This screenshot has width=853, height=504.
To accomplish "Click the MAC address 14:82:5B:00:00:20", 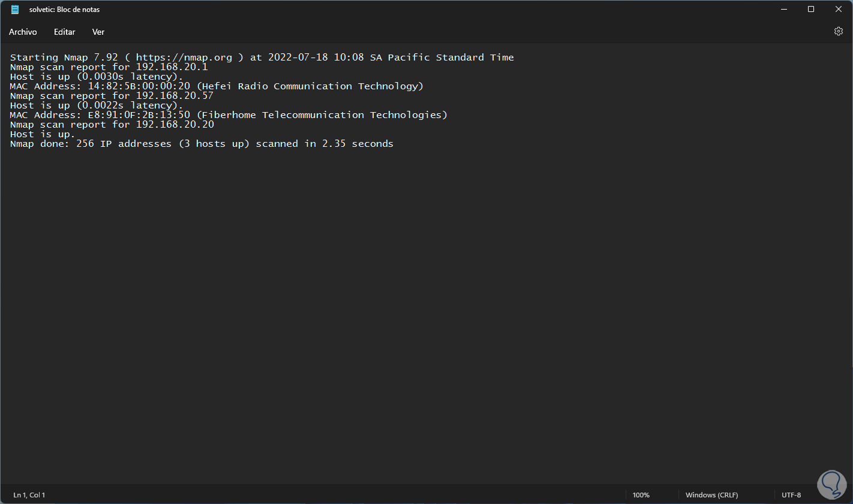I will [139, 86].
